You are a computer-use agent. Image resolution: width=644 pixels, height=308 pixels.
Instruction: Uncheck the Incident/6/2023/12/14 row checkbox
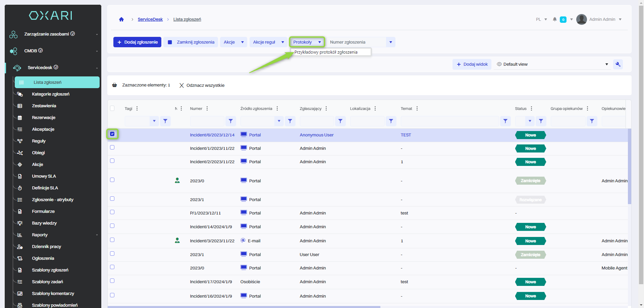(112, 134)
